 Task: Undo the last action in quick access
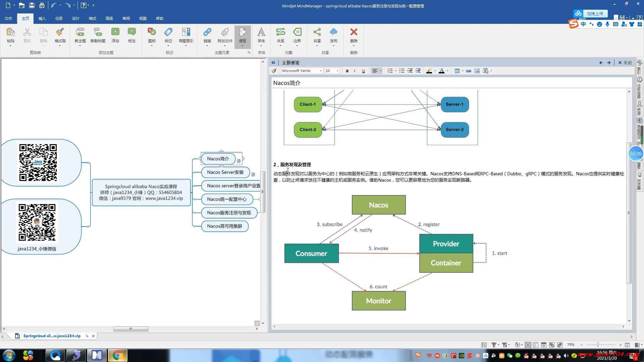click(x=53, y=5)
